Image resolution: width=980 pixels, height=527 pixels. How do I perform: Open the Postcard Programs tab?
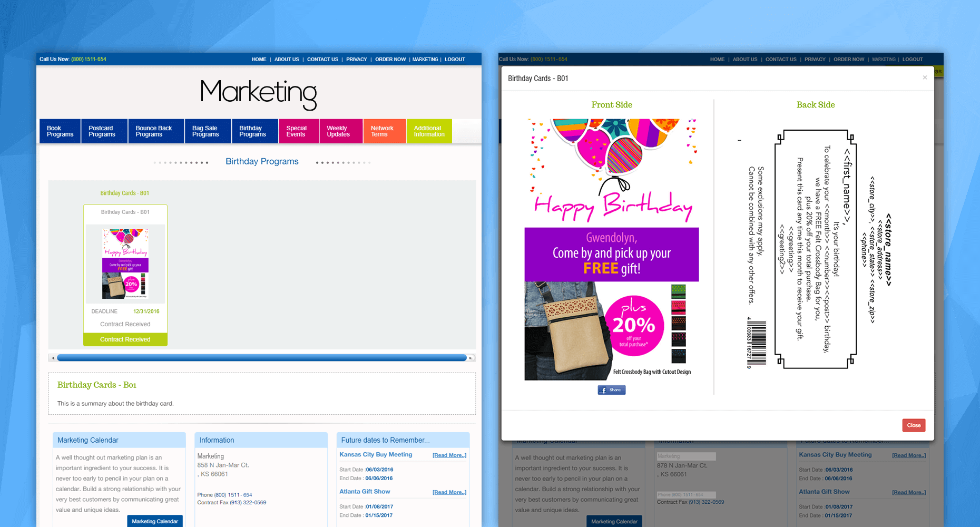tap(104, 131)
